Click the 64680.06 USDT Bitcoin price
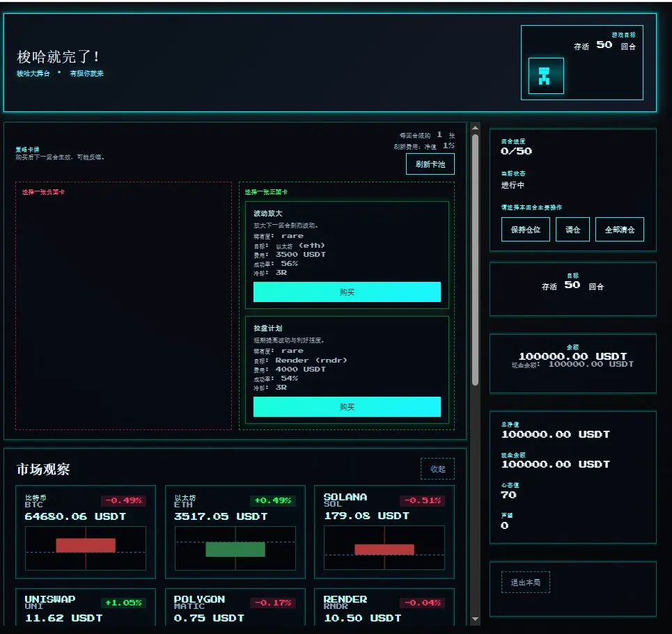This screenshot has height=634, width=672. point(75,516)
